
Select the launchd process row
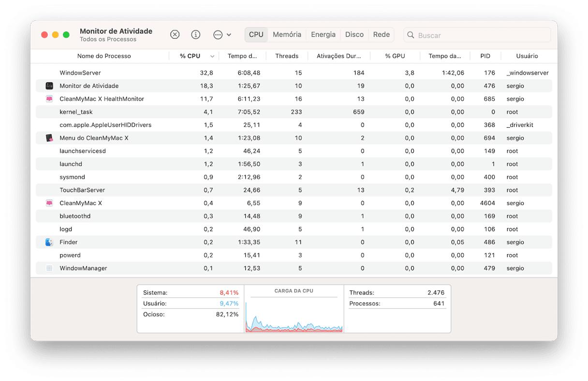coord(294,164)
